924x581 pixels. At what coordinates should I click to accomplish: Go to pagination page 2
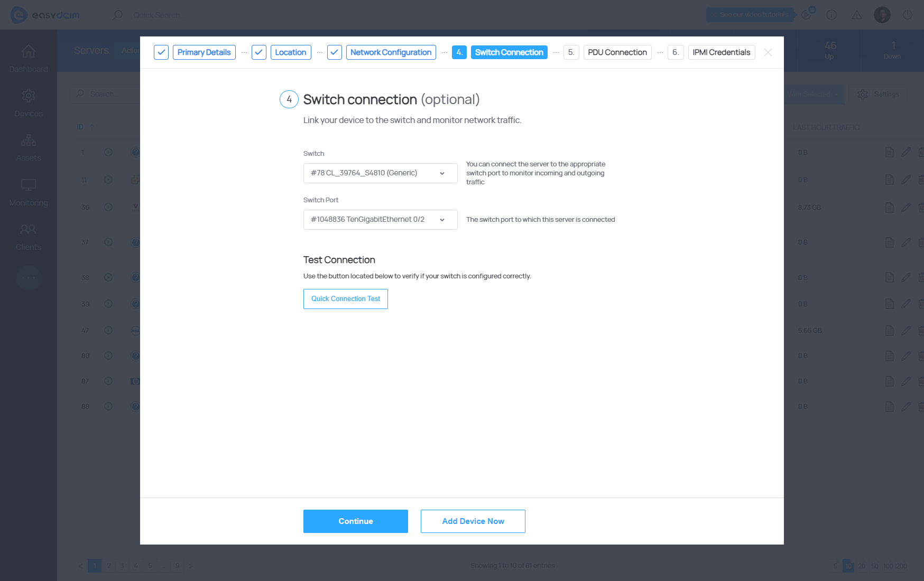click(x=108, y=566)
